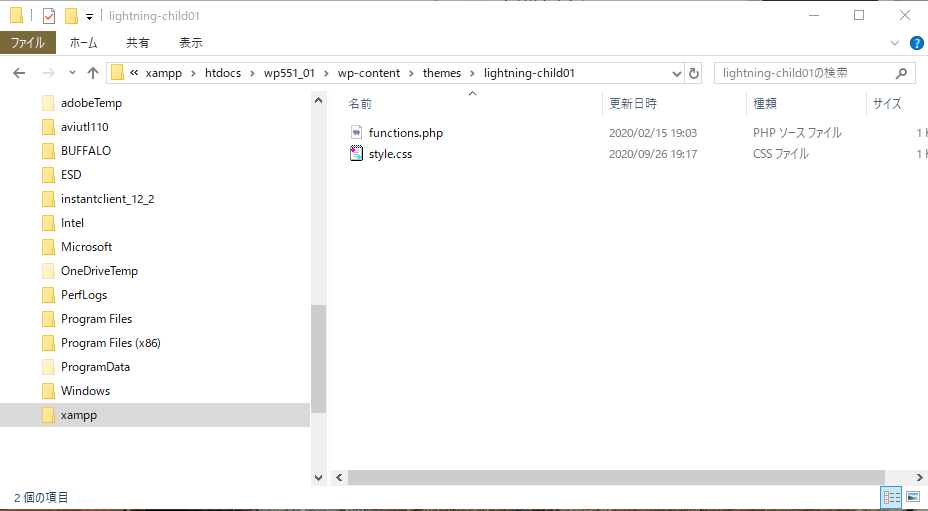Click the style.css file icon
Screen dimensions: 928x511
[355, 154]
